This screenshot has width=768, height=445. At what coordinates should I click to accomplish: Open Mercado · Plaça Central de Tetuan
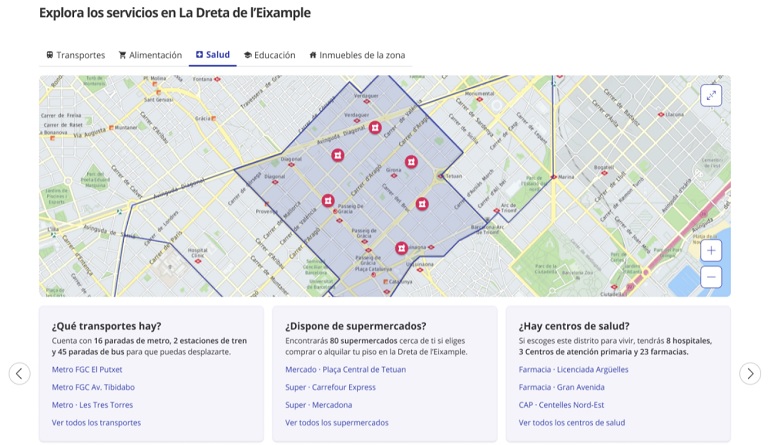346,370
